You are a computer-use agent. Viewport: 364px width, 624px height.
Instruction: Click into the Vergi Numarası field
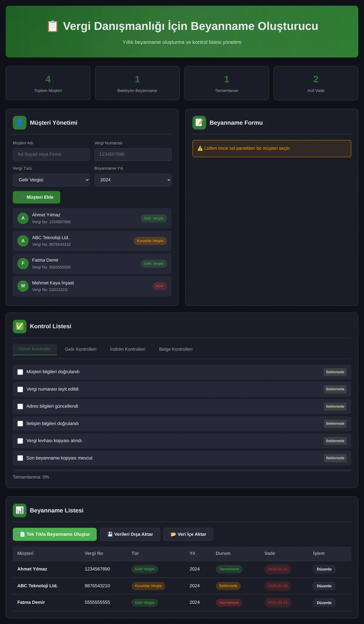point(133,155)
